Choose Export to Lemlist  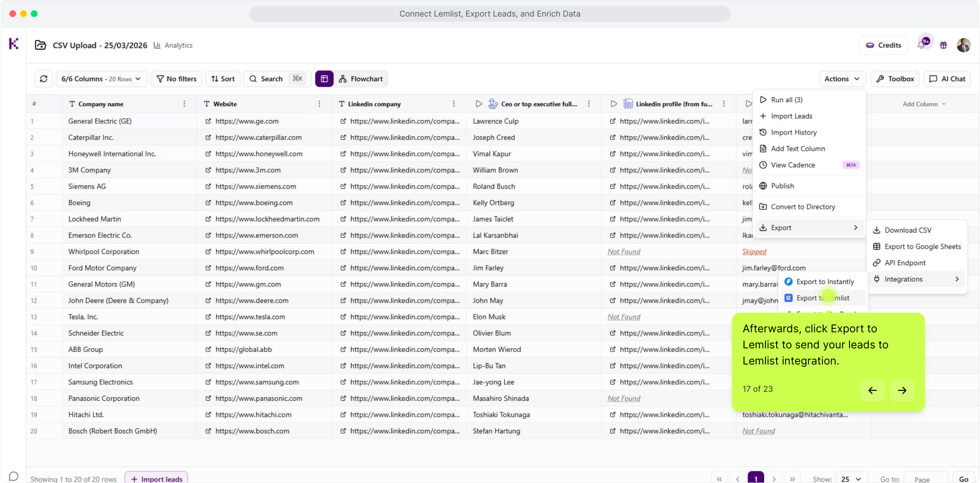pos(823,298)
